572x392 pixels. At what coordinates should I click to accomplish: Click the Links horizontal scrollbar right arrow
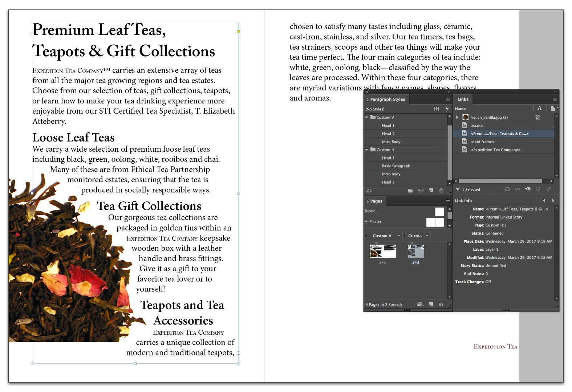click(x=551, y=181)
